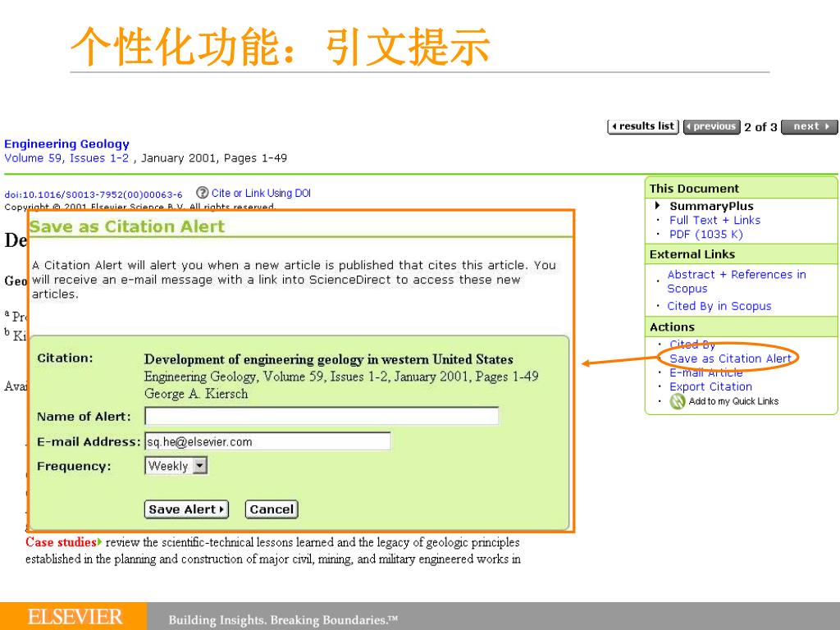Click the Save Alert button
The width and height of the screenshot is (840, 630).
tap(186, 509)
